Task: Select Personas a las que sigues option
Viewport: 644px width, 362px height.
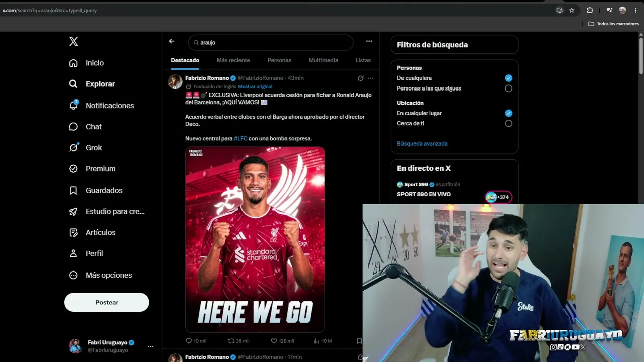Action: [508, 88]
